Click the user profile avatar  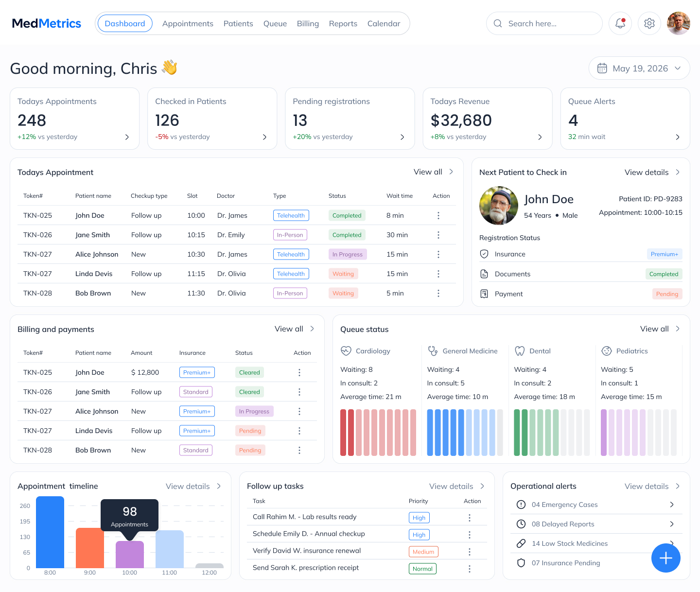[679, 23]
